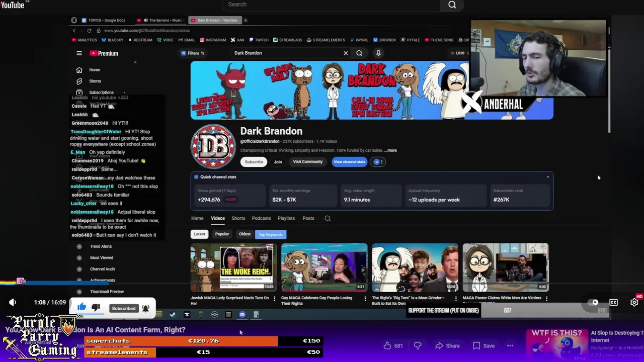The image size is (644, 362).
Task: Click the thumbs up like icon overlay
Action: [x=82, y=307]
